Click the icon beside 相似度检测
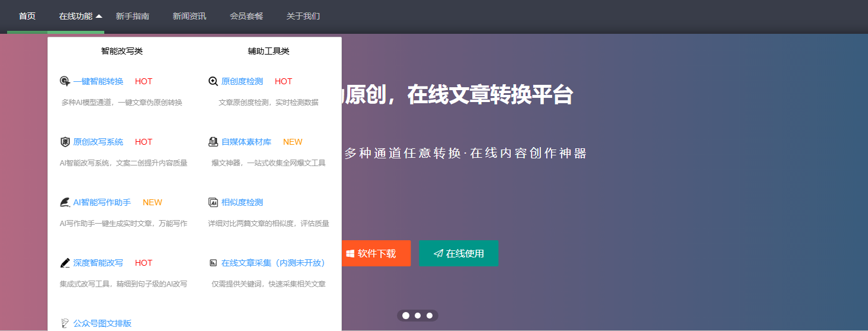This screenshot has width=868, height=331. pos(213,202)
